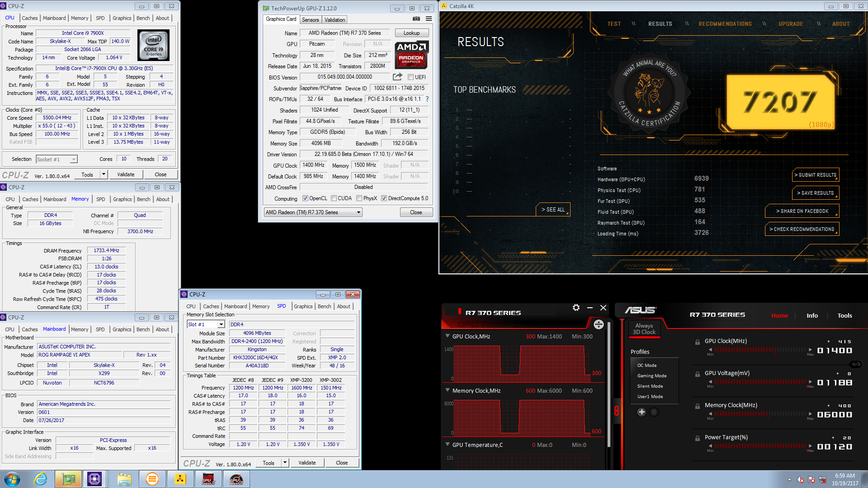Click the chain link sync icon in GPU Tweak

[856, 364]
